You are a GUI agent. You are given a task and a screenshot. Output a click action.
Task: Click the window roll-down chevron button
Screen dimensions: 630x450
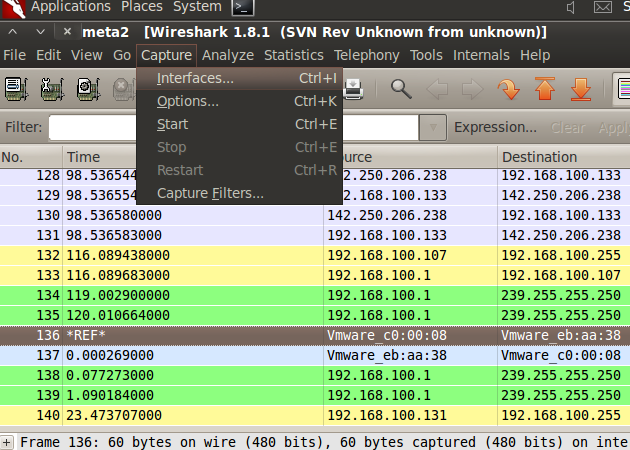click(x=40, y=31)
